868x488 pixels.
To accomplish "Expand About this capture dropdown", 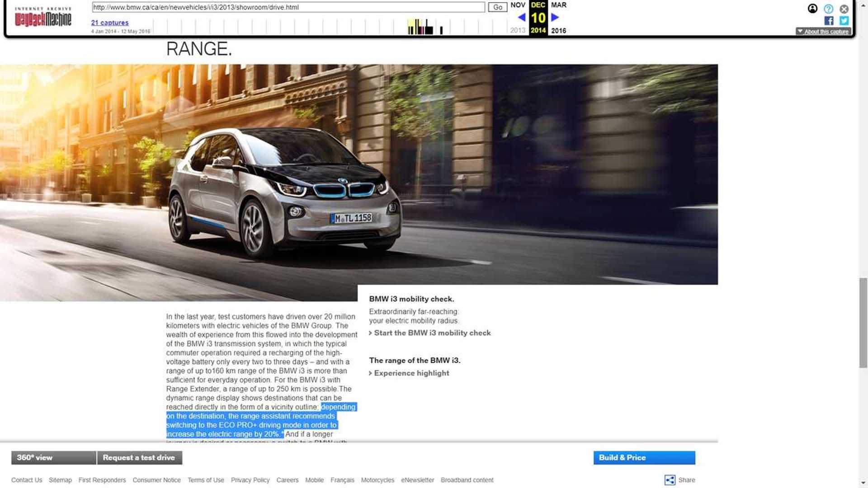I will tap(823, 32).
